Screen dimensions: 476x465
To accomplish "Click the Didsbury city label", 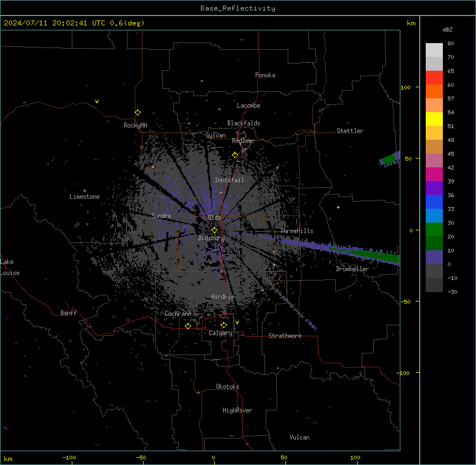I will [x=211, y=238].
